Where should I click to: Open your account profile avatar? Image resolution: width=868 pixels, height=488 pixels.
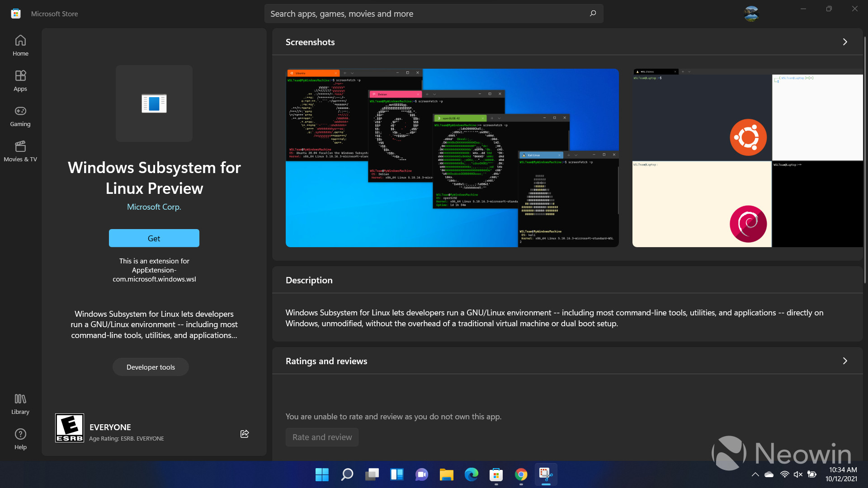tap(751, 13)
